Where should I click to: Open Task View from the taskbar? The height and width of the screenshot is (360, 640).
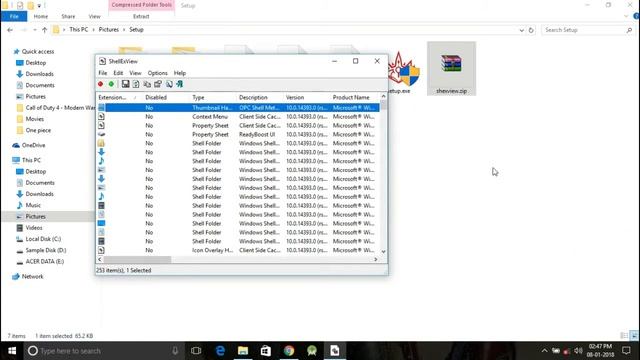196,351
